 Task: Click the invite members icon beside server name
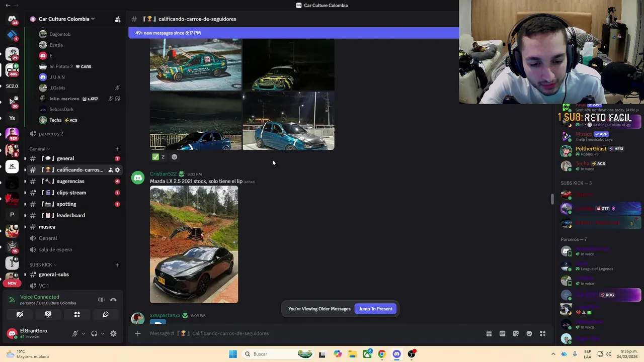(118, 19)
